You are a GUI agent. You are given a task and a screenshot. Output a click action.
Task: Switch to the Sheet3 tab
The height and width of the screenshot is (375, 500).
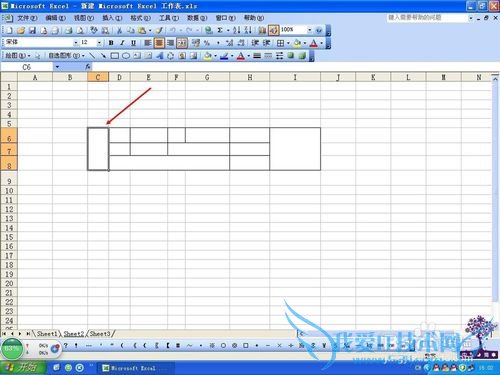tap(100, 333)
